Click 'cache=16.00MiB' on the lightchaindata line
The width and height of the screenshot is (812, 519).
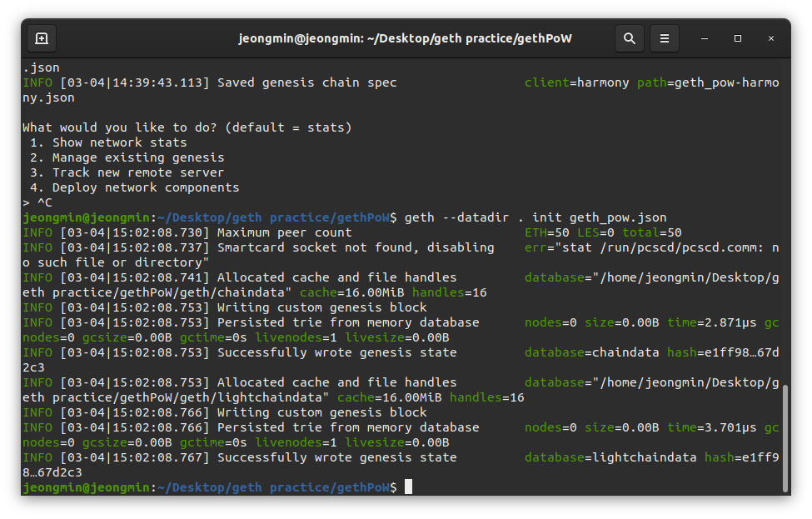pos(390,398)
